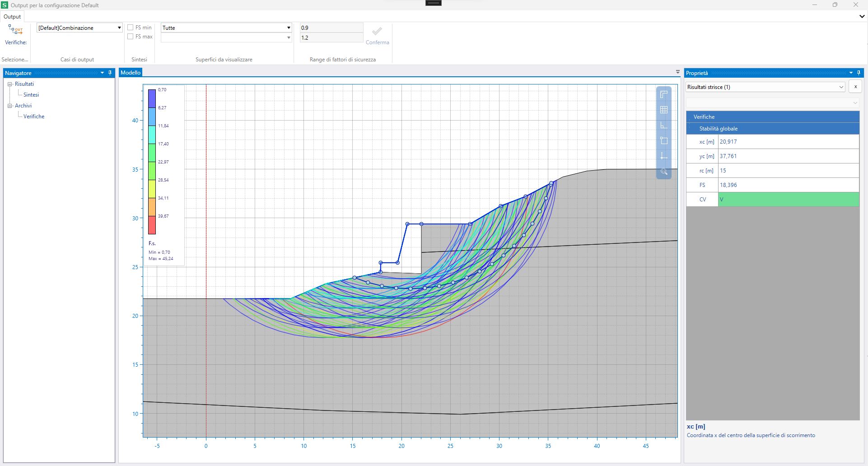This screenshot has height=466, width=868.
Task: Open the Modello view options arrow
Action: (677, 72)
